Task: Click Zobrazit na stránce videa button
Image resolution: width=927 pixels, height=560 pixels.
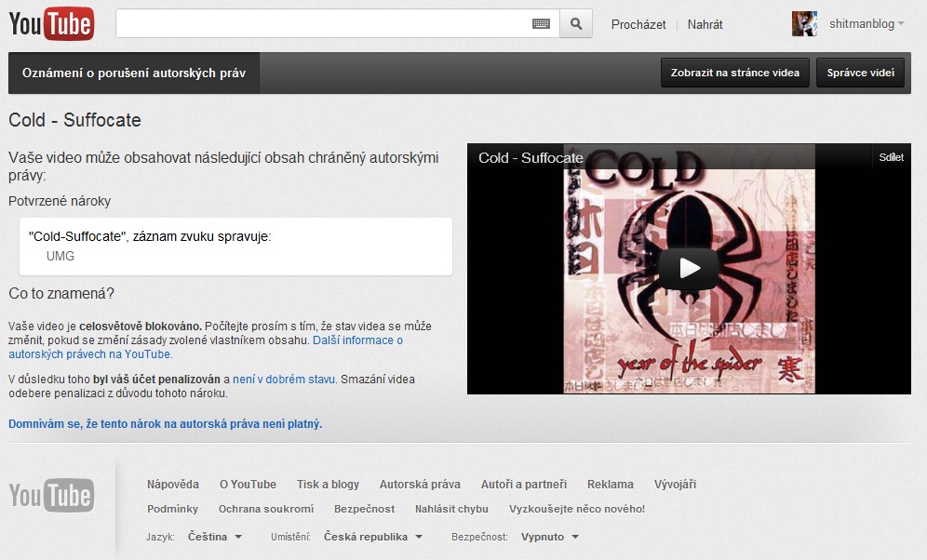Action: (734, 73)
